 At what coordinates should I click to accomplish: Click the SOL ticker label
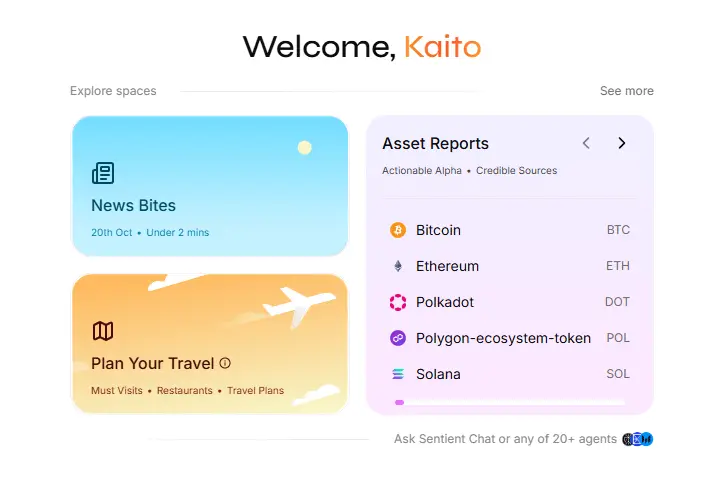(618, 374)
